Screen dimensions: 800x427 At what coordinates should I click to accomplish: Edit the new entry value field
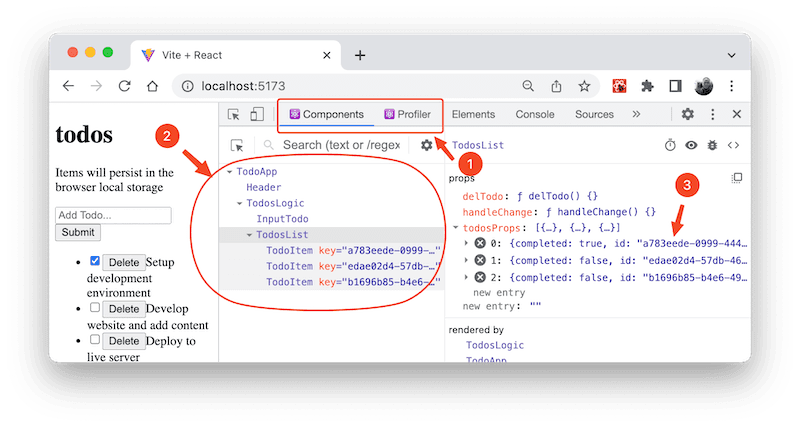[x=535, y=307]
